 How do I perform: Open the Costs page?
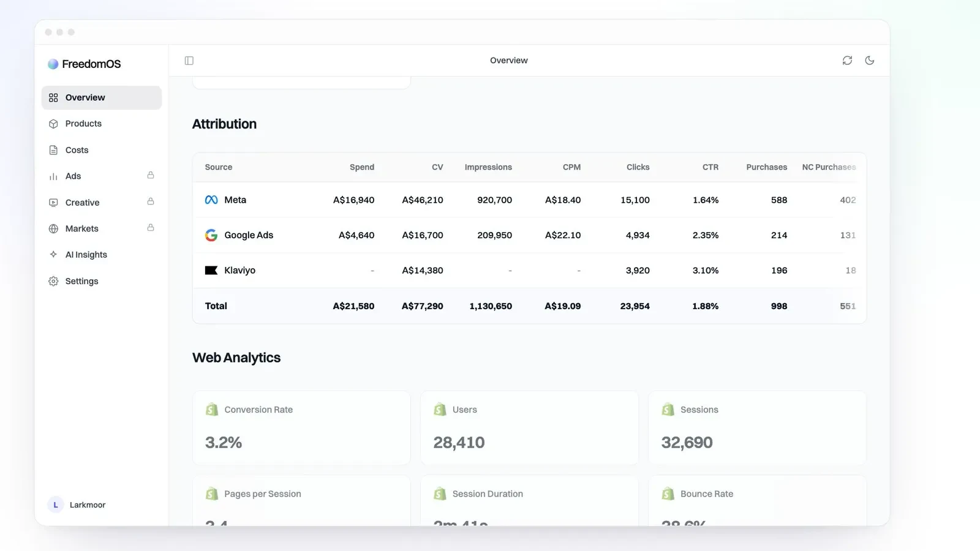click(x=102, y=150)
